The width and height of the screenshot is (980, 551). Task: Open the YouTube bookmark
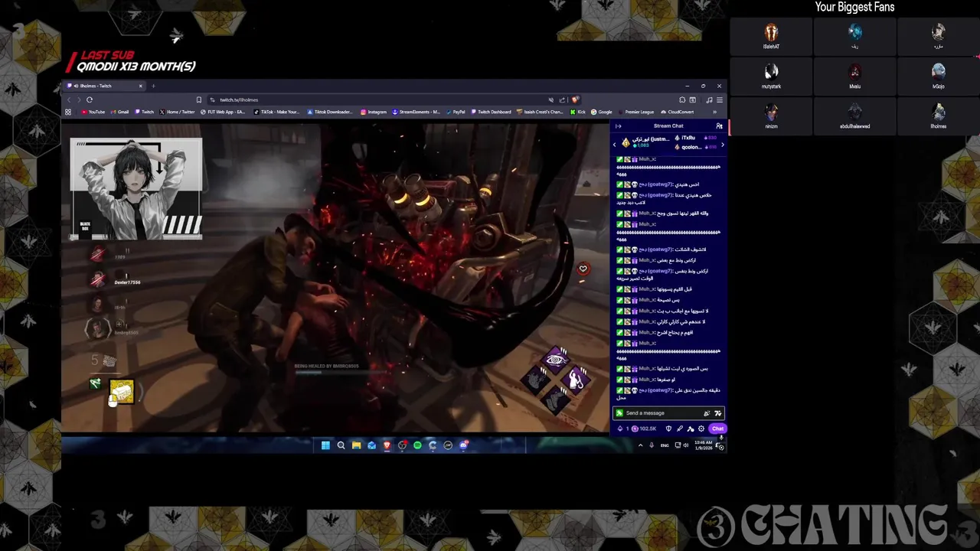(x=93, y=112)
